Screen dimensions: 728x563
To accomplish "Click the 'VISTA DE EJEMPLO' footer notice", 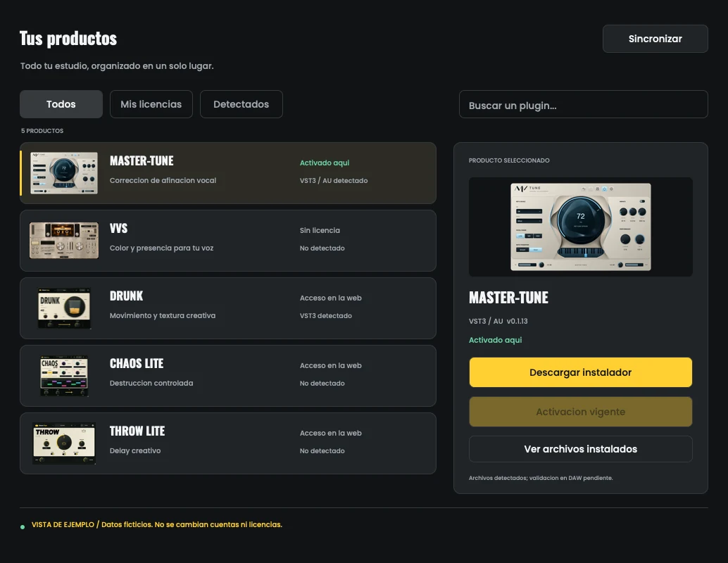I will 157,524.
